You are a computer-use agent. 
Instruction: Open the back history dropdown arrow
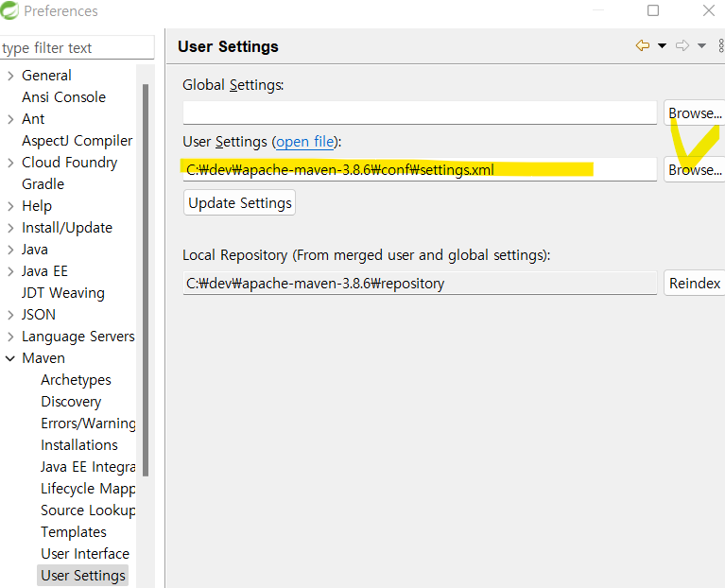662,45
